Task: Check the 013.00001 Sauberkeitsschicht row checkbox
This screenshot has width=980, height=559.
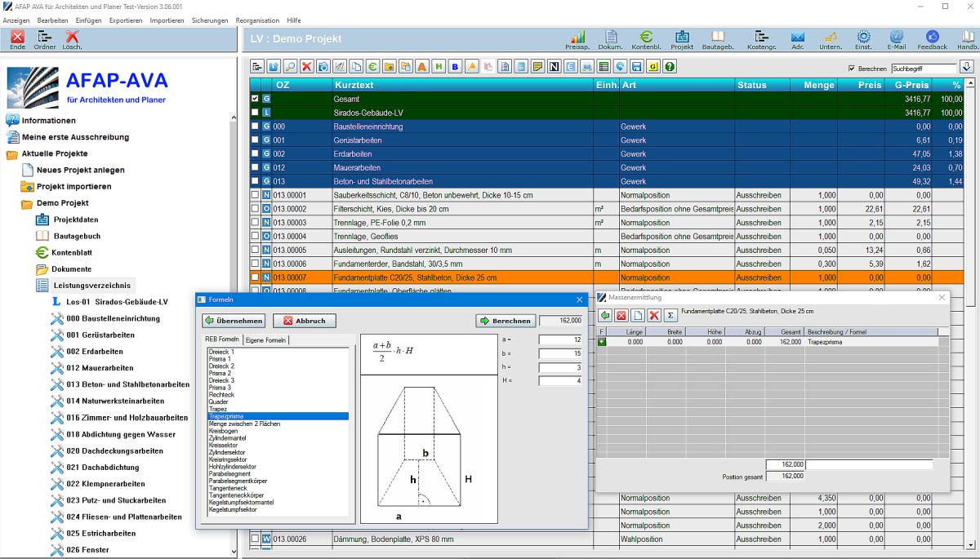Action: pyautogui.click(x=256, y=195)
